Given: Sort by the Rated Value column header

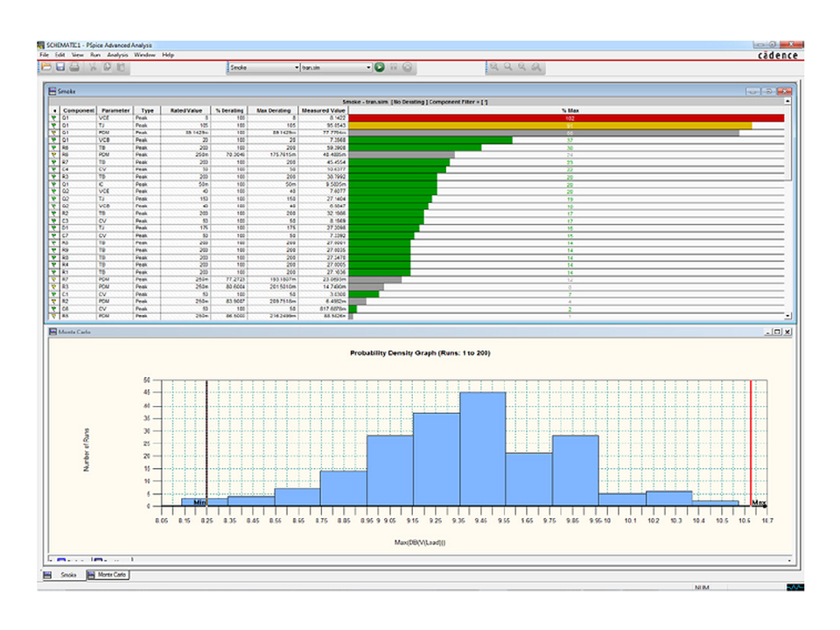Looking at the screenshot, I should click(185, 110).
